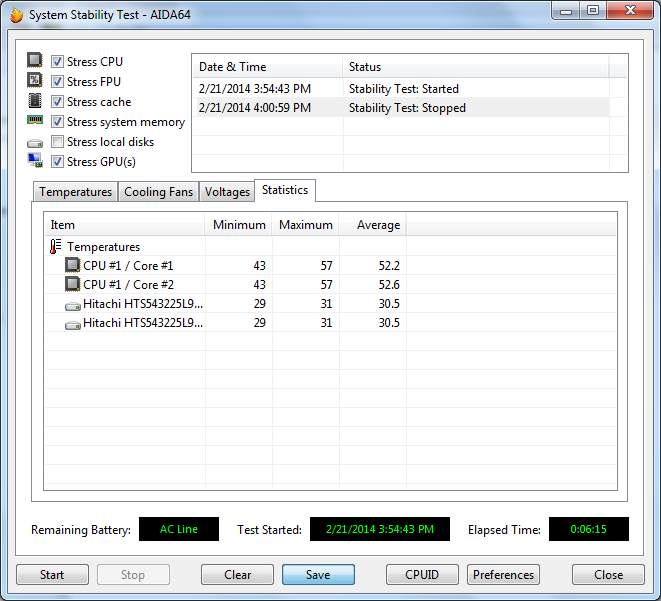Screen dimensions: 661x601
Task: Open the Cooling Fans tab
Action: coord(159,192)
